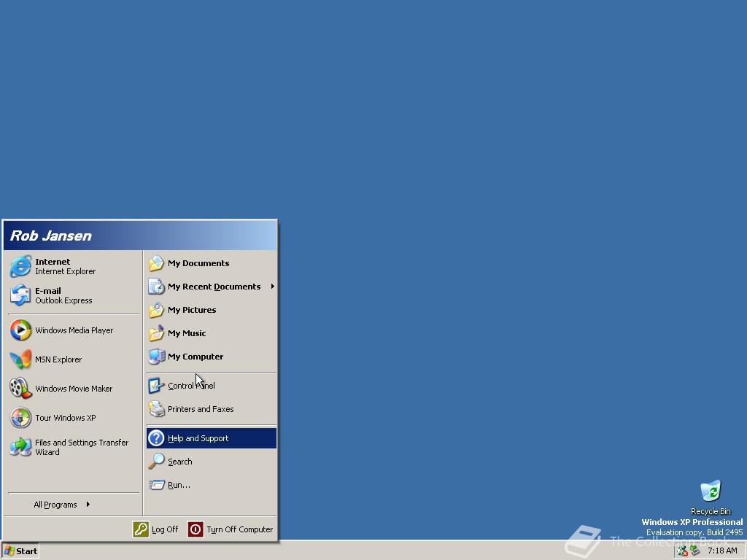This screenshot has width=747, height=560.
Task: Click the Run... menu label
Action: (179, 485)
